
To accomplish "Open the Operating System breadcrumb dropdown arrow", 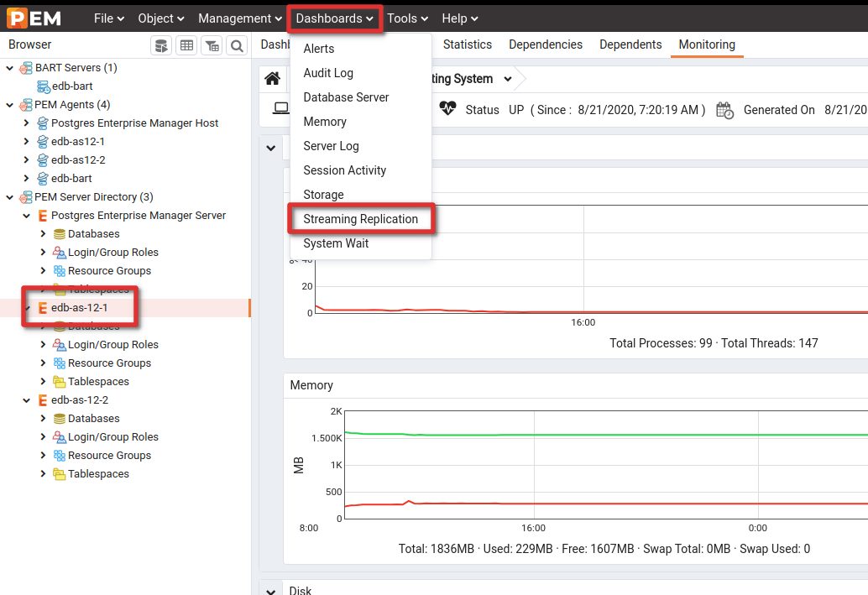I will pyautogui.click(x=508, y=79).
